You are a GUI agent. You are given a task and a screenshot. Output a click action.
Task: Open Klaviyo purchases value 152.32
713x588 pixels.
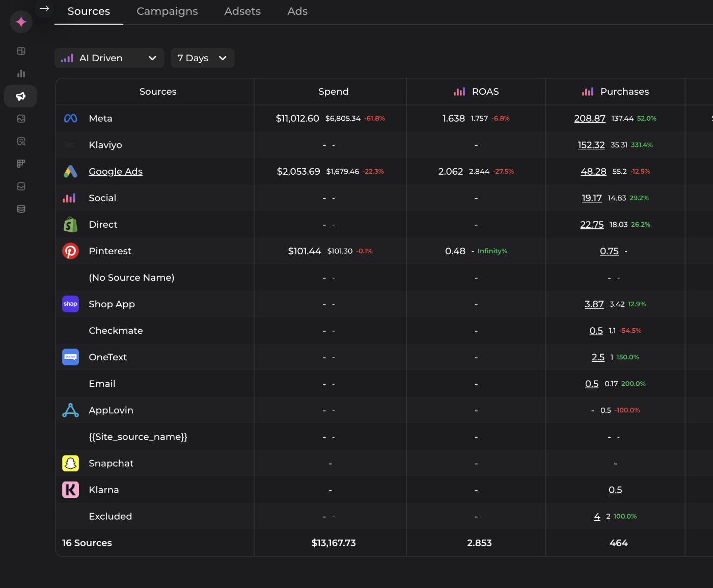point(591,145)
